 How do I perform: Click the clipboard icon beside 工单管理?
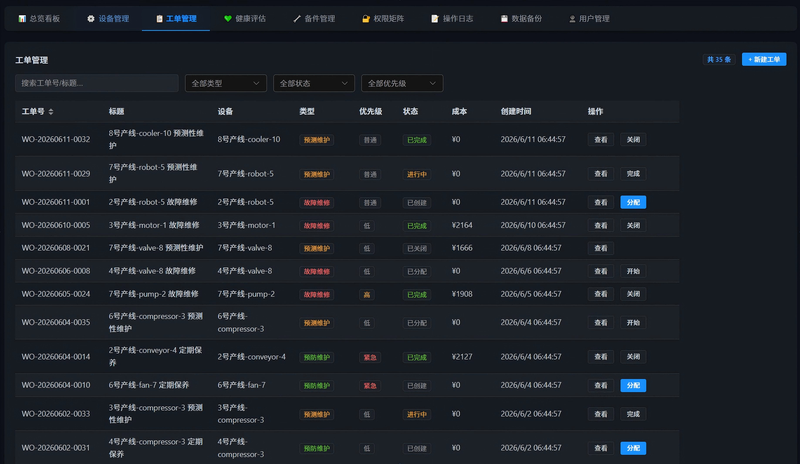(x=159, y=19)
